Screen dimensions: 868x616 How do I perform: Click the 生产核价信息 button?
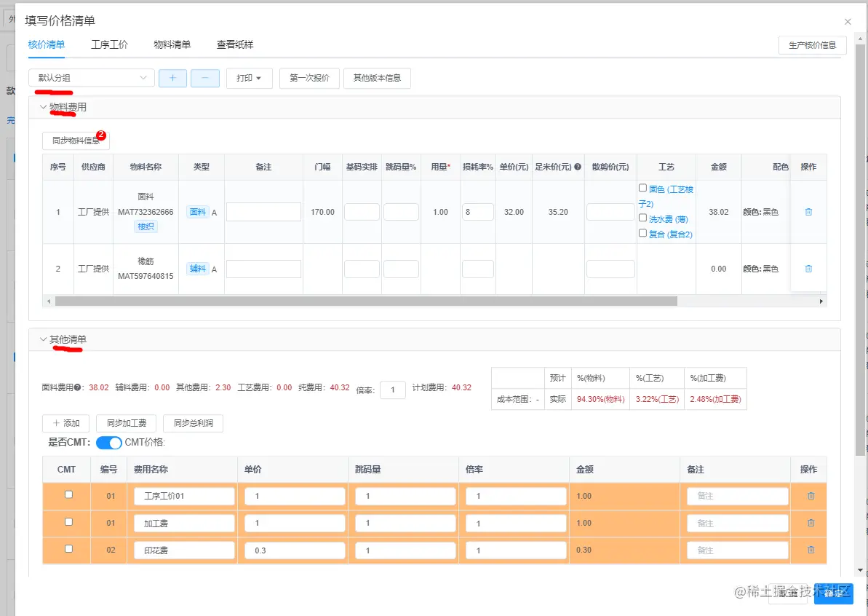pos(812,45)
